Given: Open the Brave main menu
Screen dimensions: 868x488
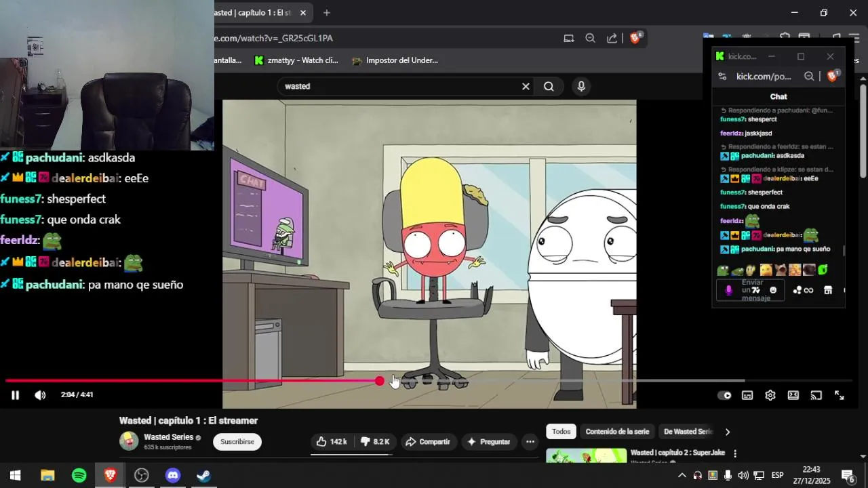Looking at the screenshot, I should click(854, 39).
